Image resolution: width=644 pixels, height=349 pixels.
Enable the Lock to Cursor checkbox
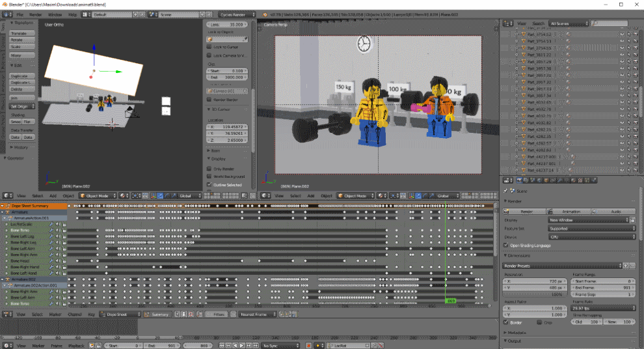(x=210, y=47)
